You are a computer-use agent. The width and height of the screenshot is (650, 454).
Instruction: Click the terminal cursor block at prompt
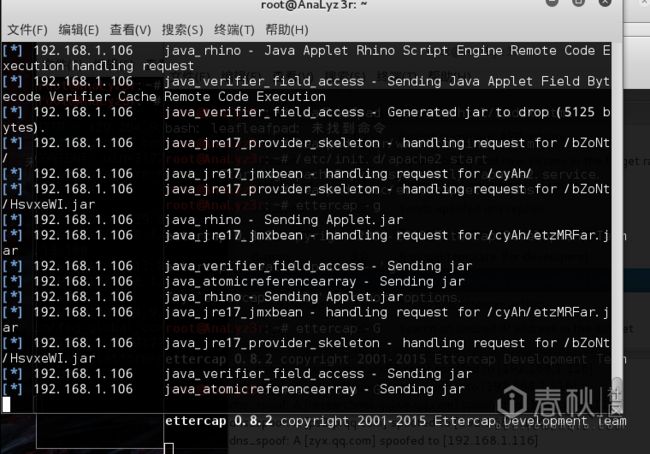(x=6, y=405)
